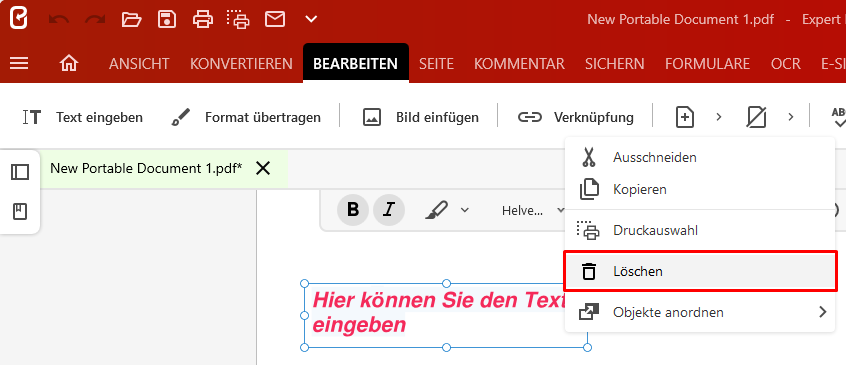Open the hamburger main menu
Image resolution: width=846 pixels, height=365 pixels.
(19, 64)
